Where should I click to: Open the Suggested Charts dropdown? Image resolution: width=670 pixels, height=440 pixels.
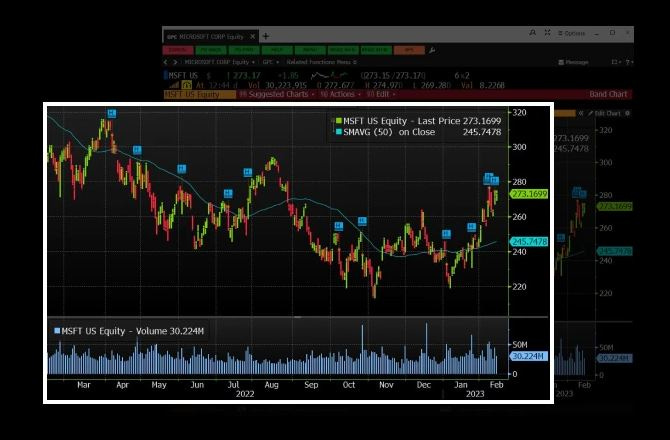277,94
